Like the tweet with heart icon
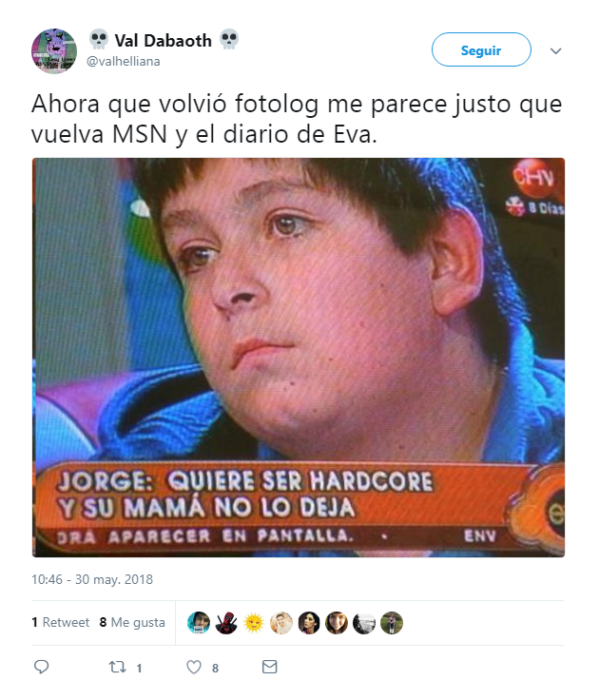This screenshot has width=599, height=700. point(194,667)
